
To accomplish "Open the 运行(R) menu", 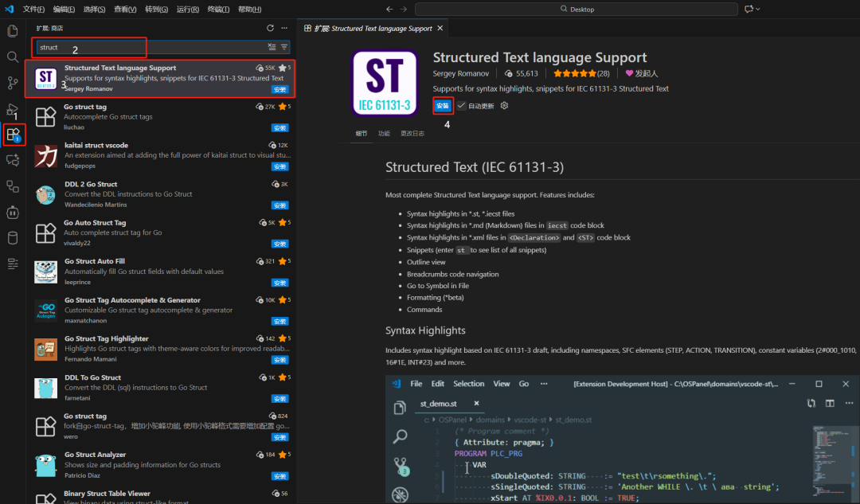I will click(188, 9).
